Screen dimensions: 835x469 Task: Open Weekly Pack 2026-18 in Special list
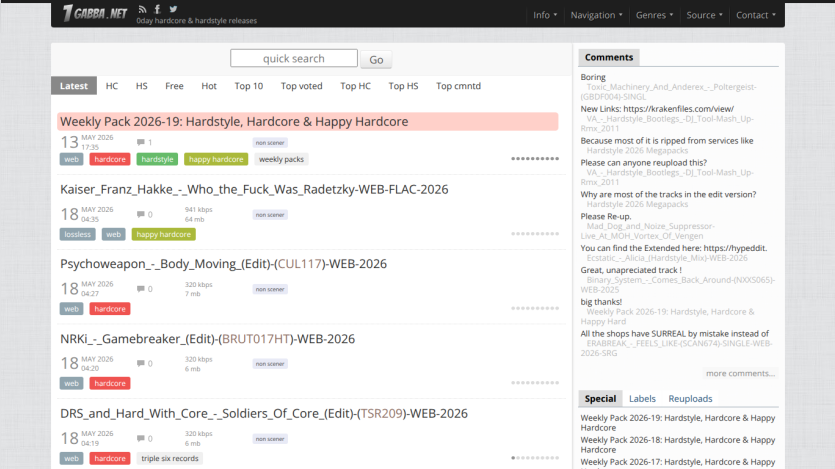678,445
